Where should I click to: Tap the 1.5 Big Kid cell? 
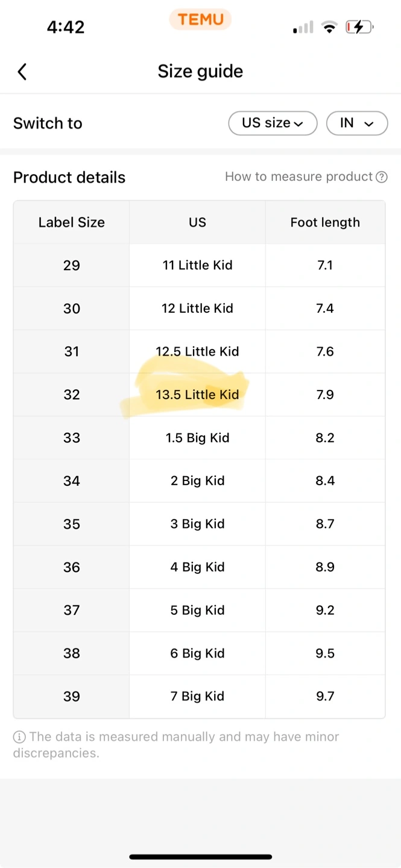click(x=197, y=438)
